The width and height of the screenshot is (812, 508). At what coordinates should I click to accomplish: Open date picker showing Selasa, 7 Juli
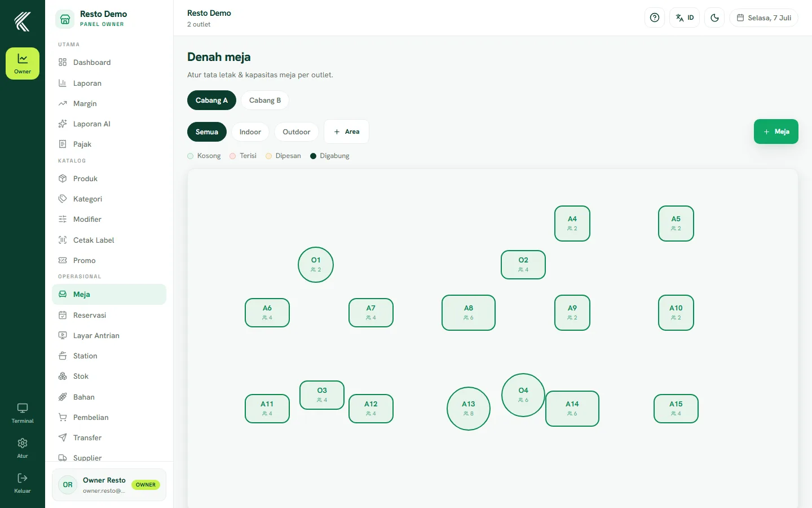tap(764, 17)
